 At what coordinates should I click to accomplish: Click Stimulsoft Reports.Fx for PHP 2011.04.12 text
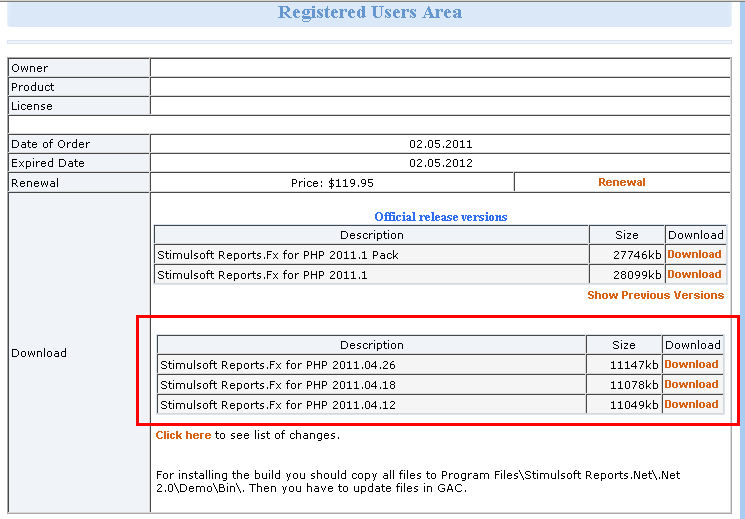pos(277,405)
